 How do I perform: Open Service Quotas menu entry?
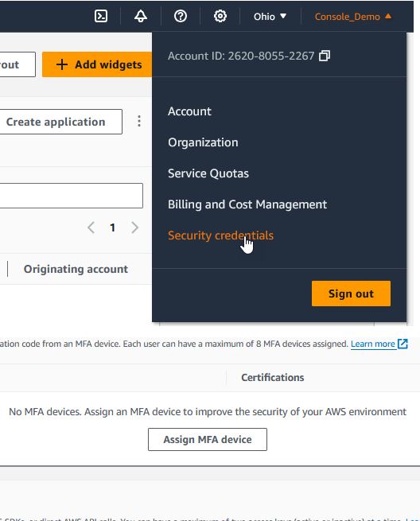(208, 173)
